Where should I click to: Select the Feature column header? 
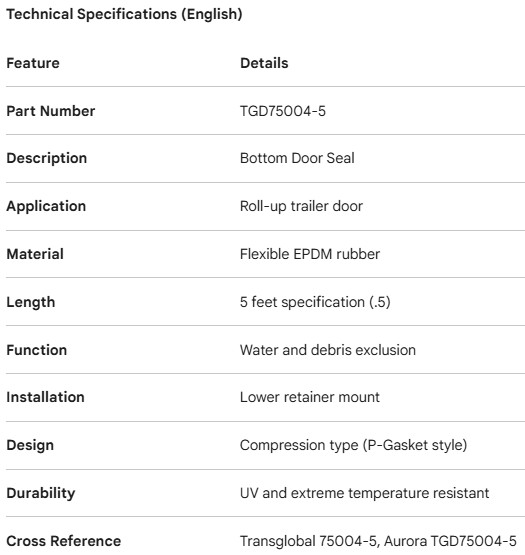pos(33,63)
